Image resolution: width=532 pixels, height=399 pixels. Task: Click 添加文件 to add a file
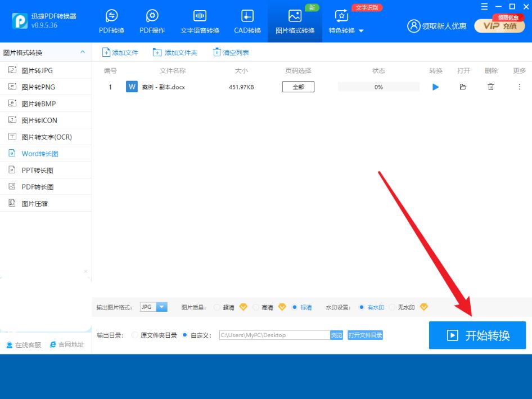point(120,52)
